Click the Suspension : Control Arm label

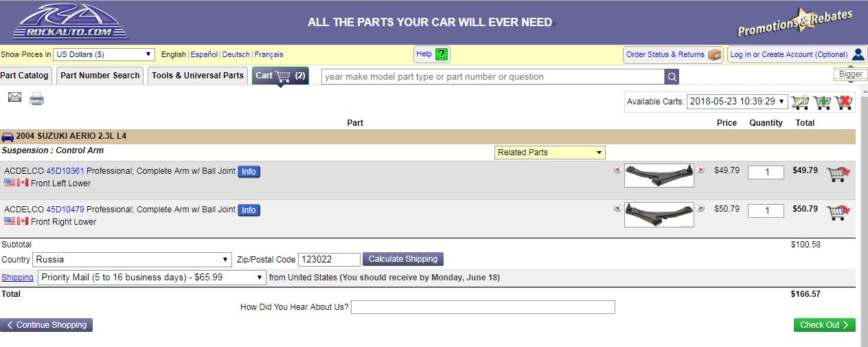[53, 150]
